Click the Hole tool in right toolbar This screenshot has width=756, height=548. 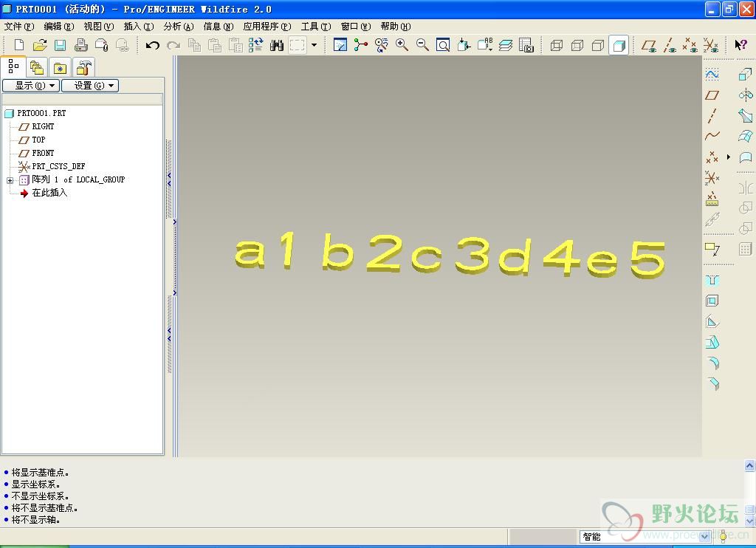pos(712,280)
